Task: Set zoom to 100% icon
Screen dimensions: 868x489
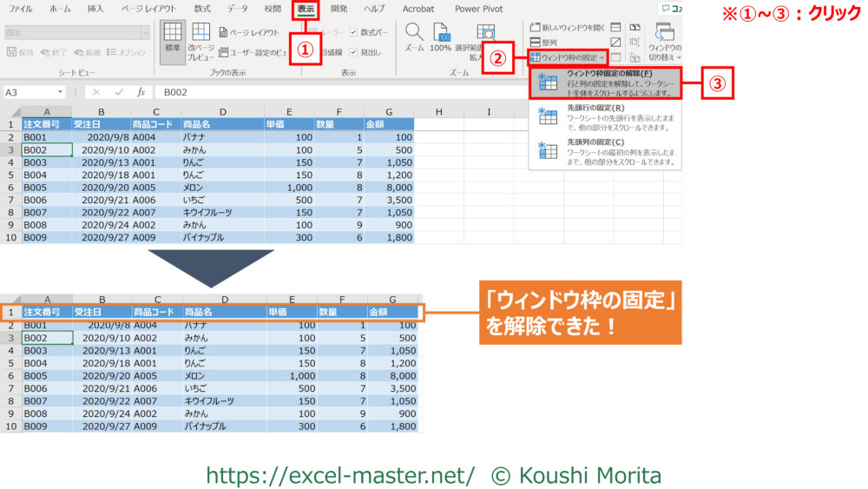Action: click(441, 38)
